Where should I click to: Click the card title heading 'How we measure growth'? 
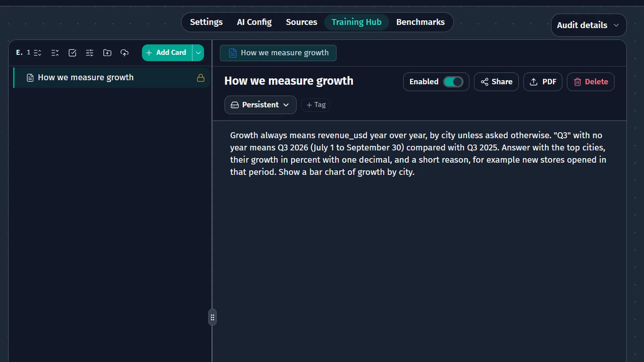(289, 81)
